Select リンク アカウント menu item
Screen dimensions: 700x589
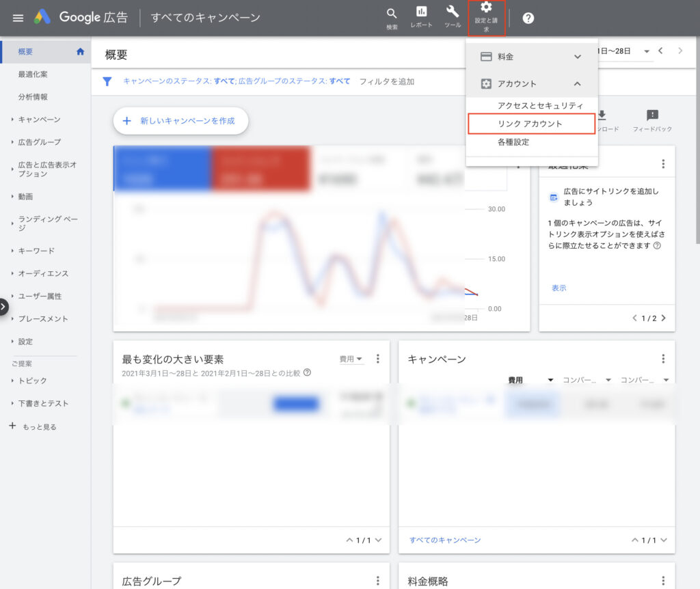530,124
